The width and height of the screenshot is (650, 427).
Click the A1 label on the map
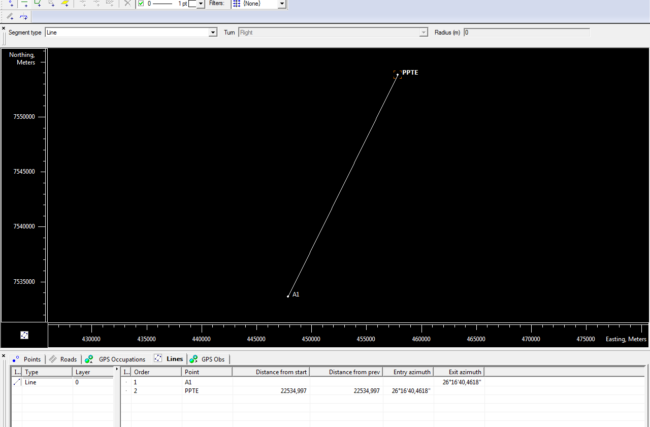click(x=296, y=294)
